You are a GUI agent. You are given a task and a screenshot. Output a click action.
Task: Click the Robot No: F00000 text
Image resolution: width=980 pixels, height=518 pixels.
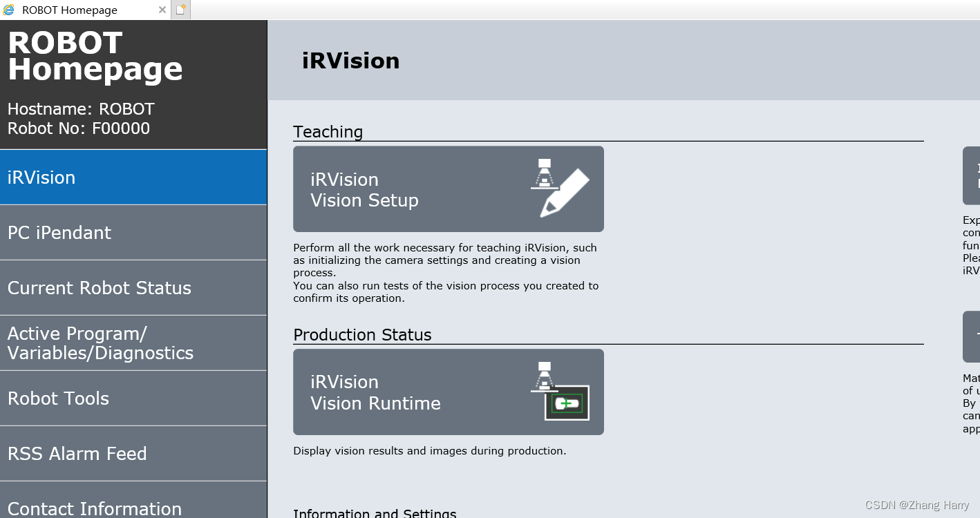coord(79,128)
